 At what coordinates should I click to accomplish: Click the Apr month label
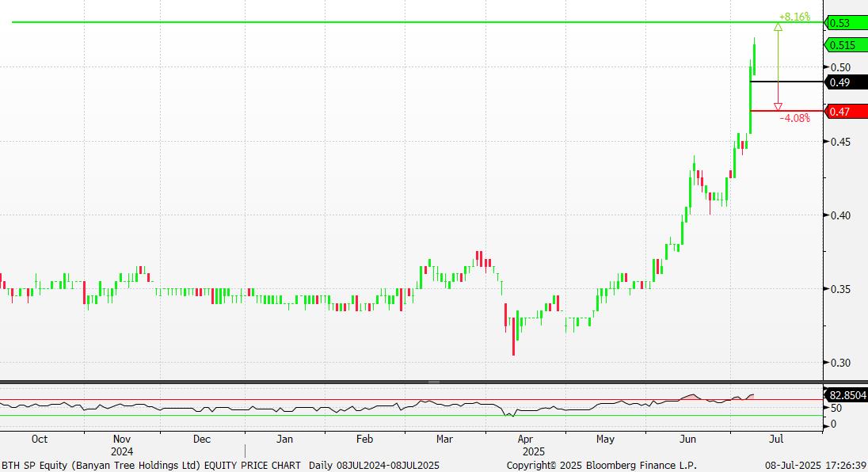525,440
